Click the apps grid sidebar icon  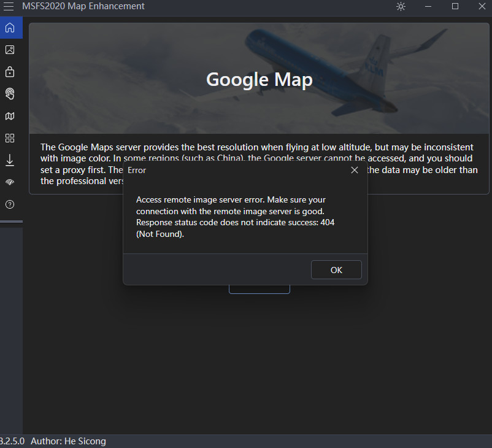coord(10,138)
